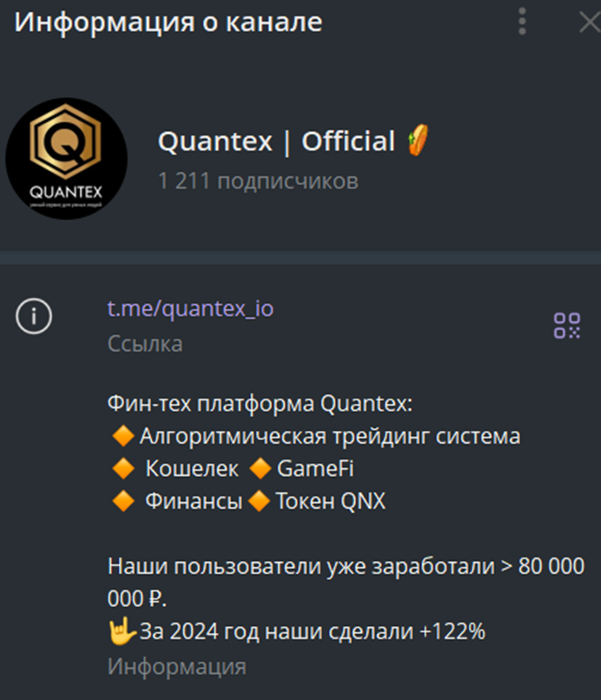Click the emoji status beside channel name
Viewport: 601px width, 700px height.
tap(419, 141)
